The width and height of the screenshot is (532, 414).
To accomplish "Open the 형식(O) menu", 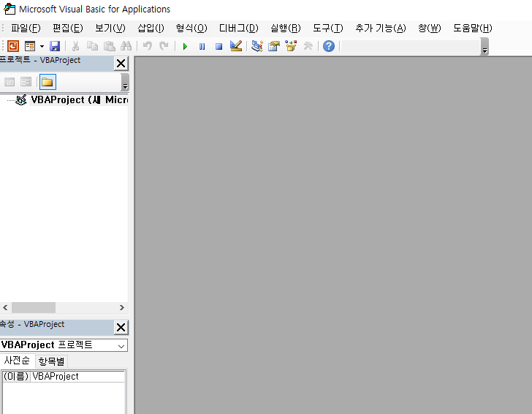I will [x=191, y=29].
